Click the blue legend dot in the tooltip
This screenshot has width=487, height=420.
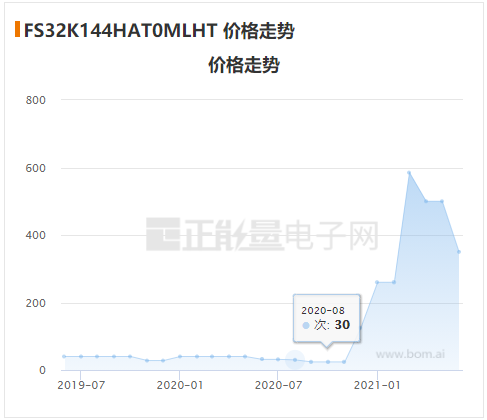pos(306,325)
